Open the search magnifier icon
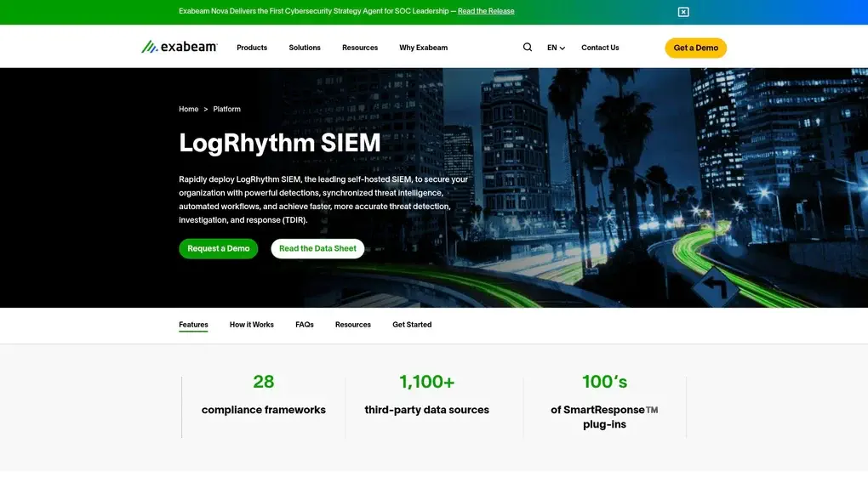This screenshot has height=488, width=868. (x=528, y=48)
